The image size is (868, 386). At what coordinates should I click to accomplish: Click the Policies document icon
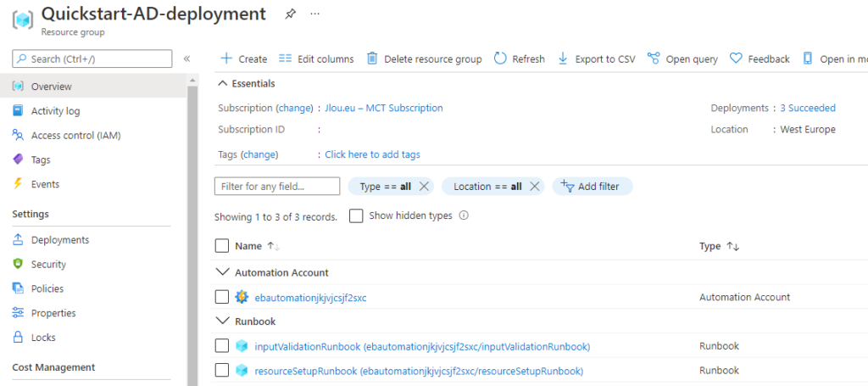(19, 288)
